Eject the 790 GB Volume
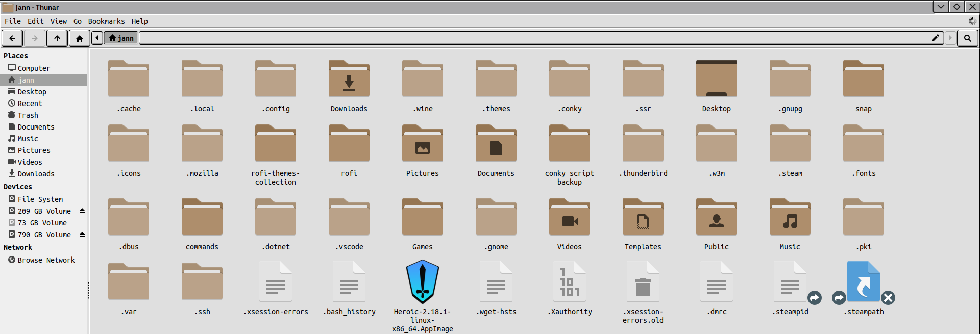Viewport: 980px width, 334px height. click(82, 235)
